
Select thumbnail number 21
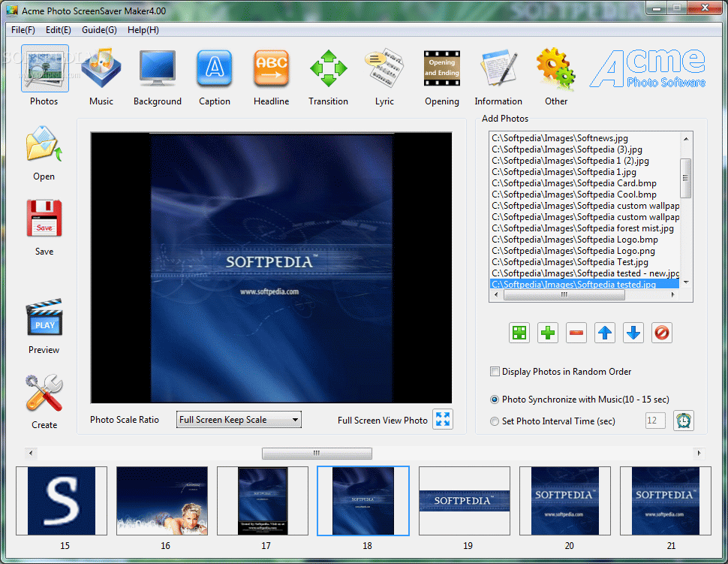[665, 501]
